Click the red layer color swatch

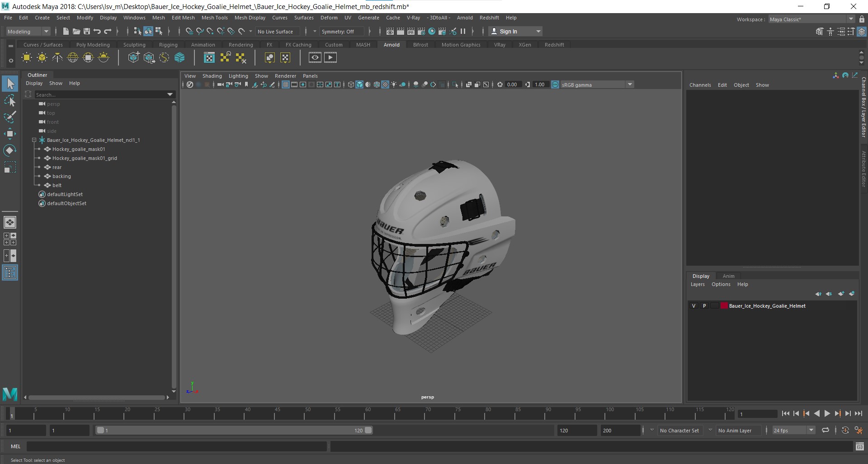(x=724, y=306)
